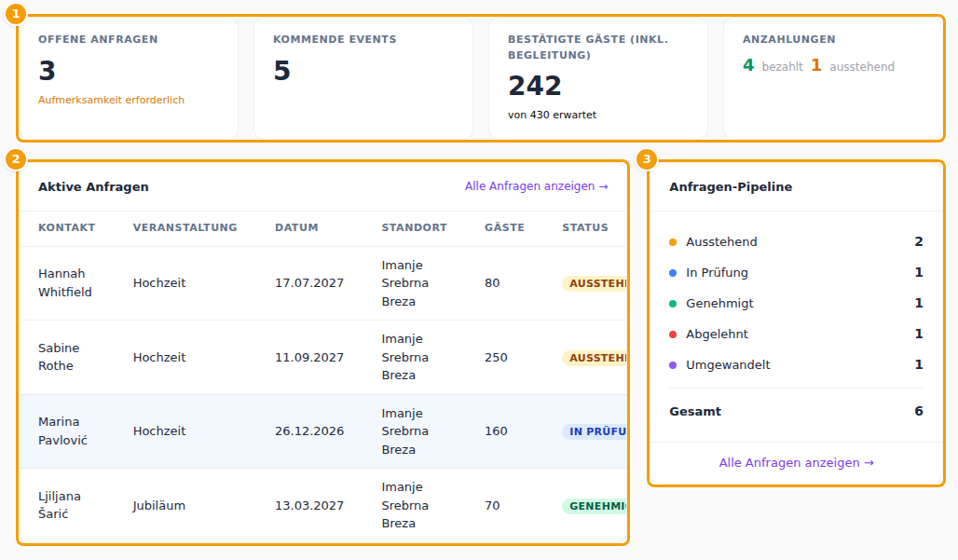Click the orange annotation badge numbered 3

click(647, 159)
